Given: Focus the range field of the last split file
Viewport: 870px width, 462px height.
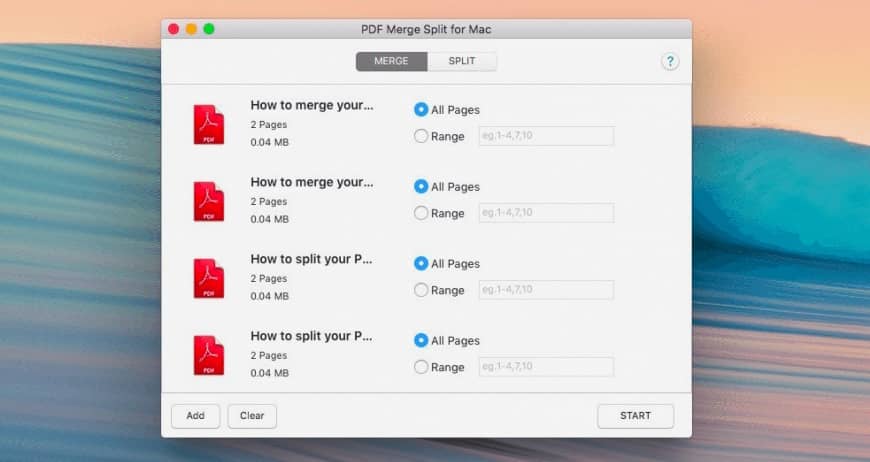Looking at the screenshot, I should tap(547, 367).
